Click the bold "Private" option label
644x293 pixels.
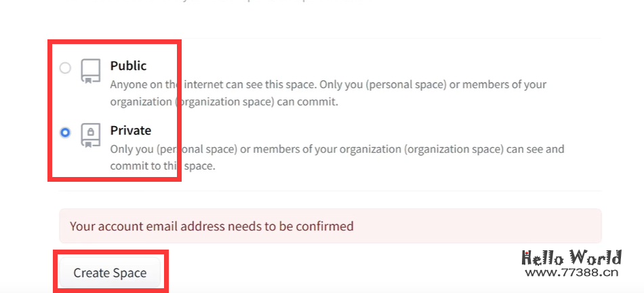click(130, 130)
